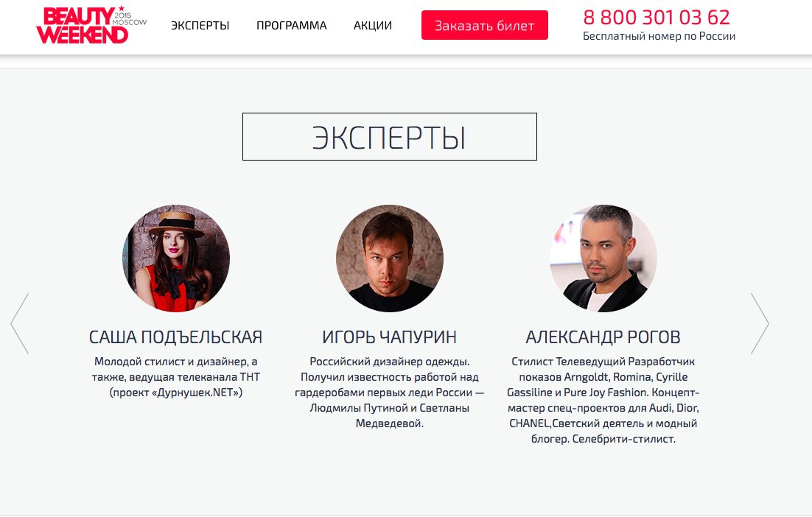The width and height of the screenshot is (812, 517).
Task: Select Александр Рогов's round photo
Action: pos(603,258)
